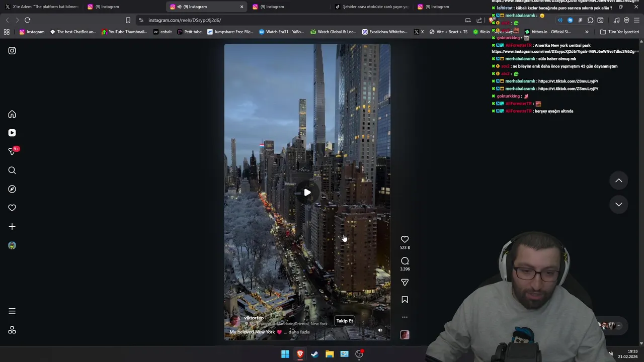Image resolution: width=644 pixels, height=362 pixels.
Task: Open the bookmarks bar apps grid
Action: [x=7, y=32]
